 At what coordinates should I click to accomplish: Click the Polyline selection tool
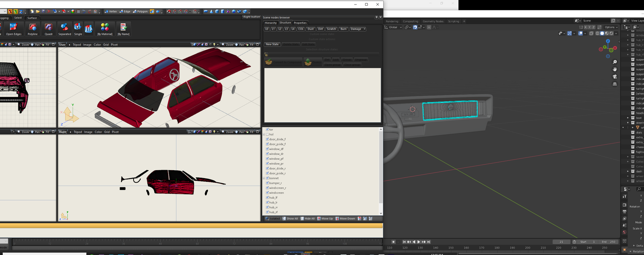pos(33,29)
